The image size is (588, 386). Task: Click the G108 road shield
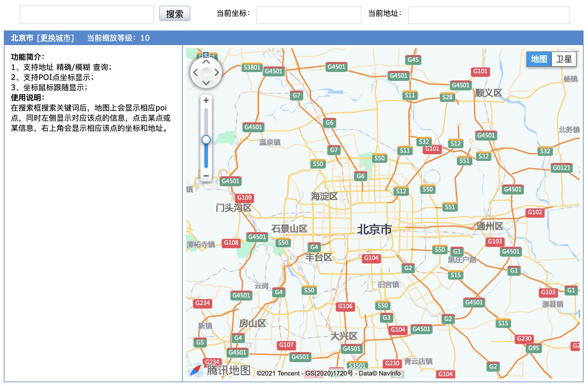(x=231, y=243)
